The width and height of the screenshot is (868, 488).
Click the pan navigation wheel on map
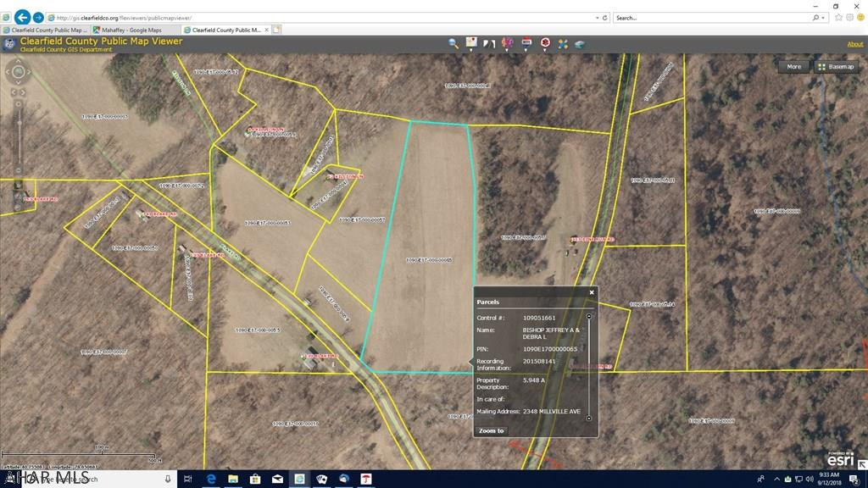(18, 73)
